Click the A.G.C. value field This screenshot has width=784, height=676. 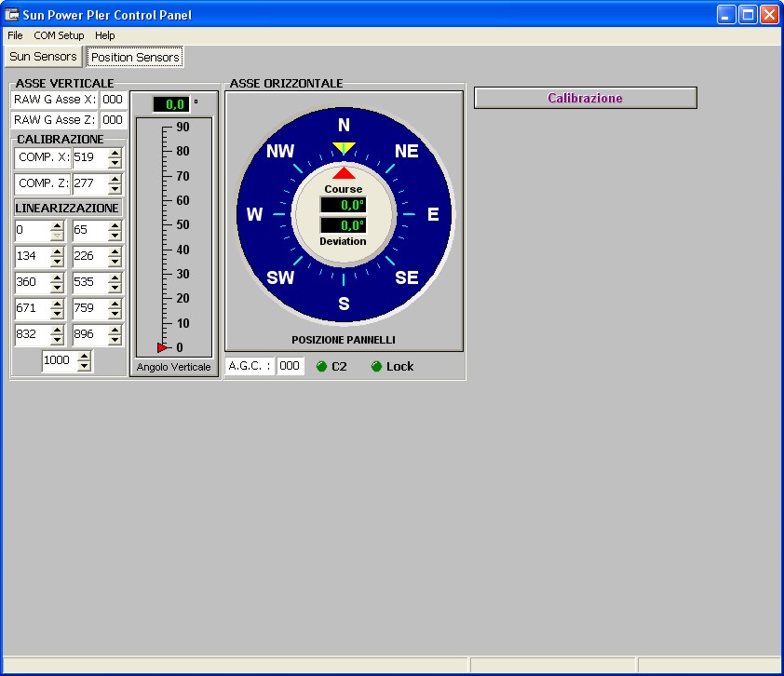tap(290, 366)
